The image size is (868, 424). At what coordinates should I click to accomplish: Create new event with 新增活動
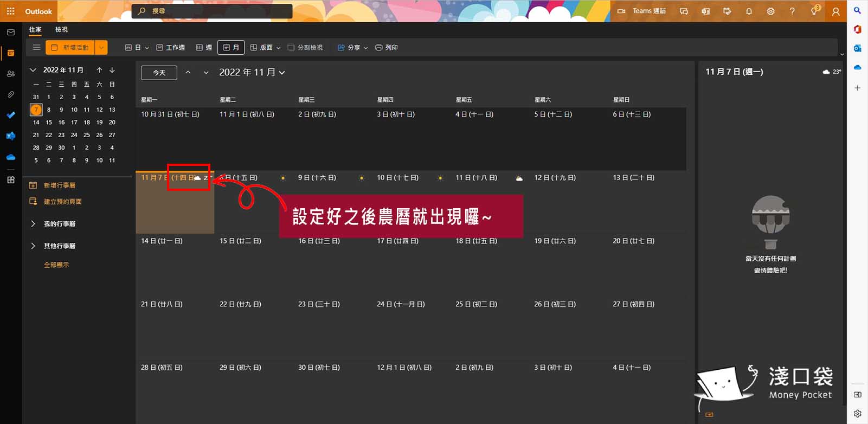pos(70,48)
